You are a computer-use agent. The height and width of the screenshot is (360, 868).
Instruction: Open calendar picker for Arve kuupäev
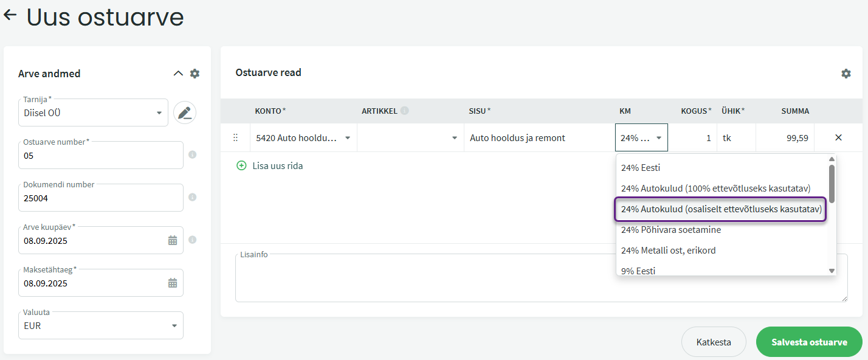pos(173,240)
